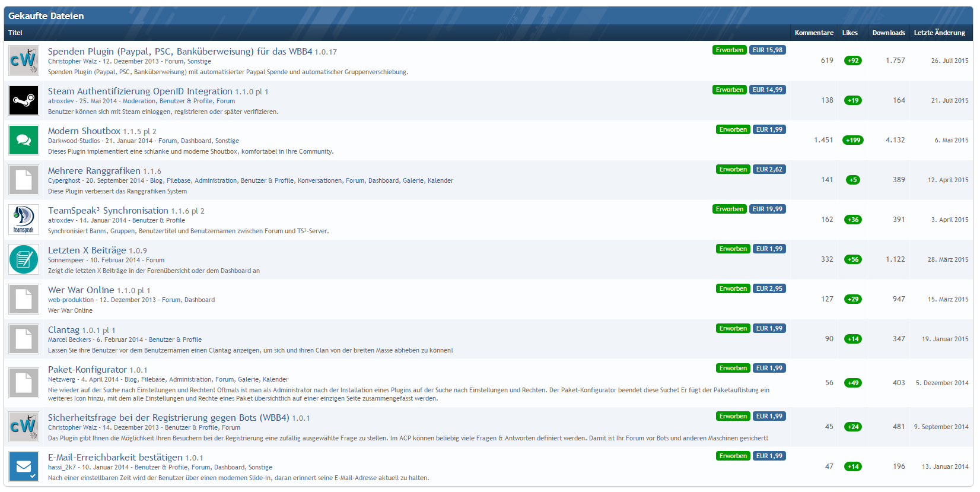Screen dimensions: 980x492
Task: Click Erworben badge for Spenden Plugin
Action: click(x=729, y=50)
